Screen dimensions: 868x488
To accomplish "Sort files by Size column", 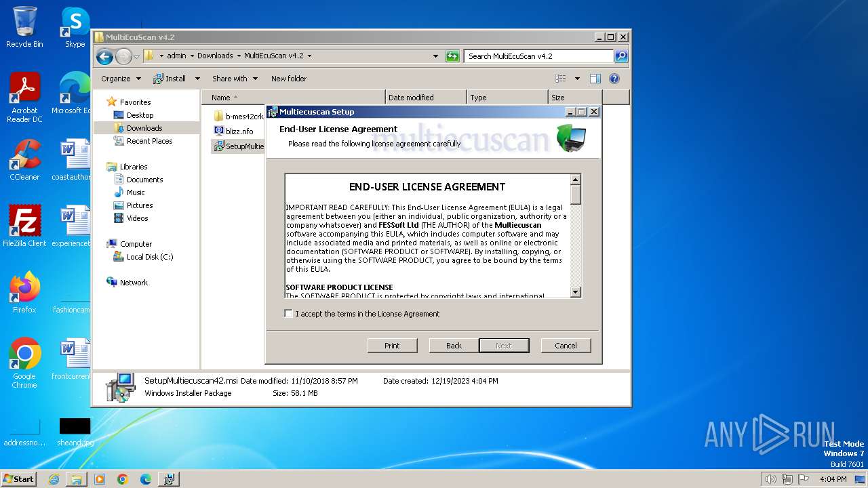I will 575,98.
